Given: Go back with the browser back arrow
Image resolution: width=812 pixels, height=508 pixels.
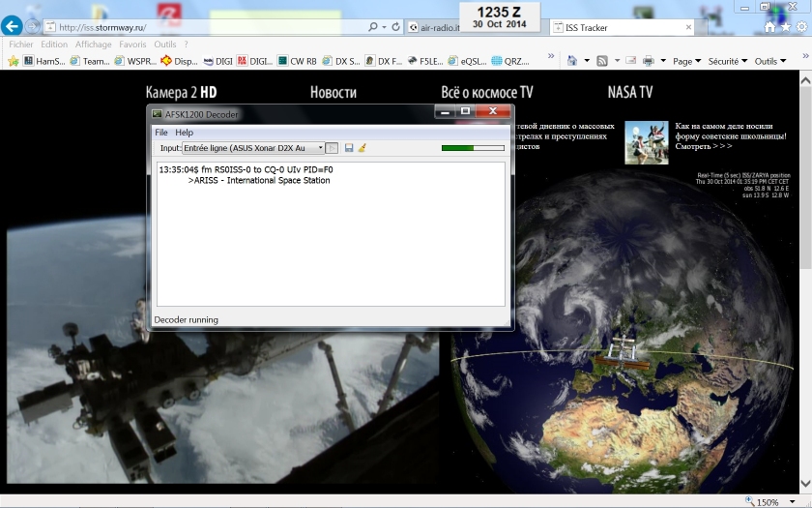Looking at the screenshot, I should pos(13,26).
